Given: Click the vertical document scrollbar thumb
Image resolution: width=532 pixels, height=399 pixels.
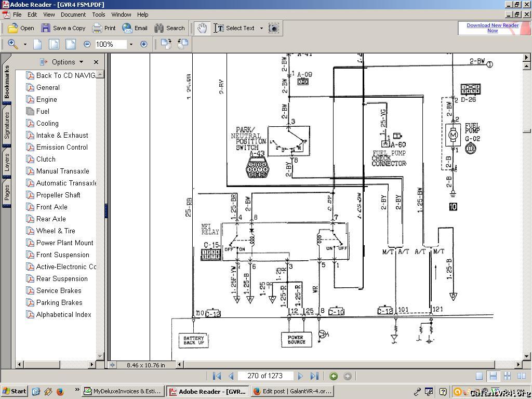Looking at the screenshot, I should (527, 131).
